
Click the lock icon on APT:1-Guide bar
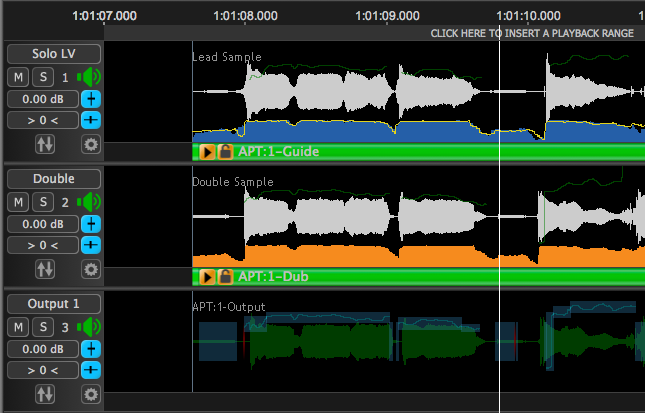coord(225,151)
